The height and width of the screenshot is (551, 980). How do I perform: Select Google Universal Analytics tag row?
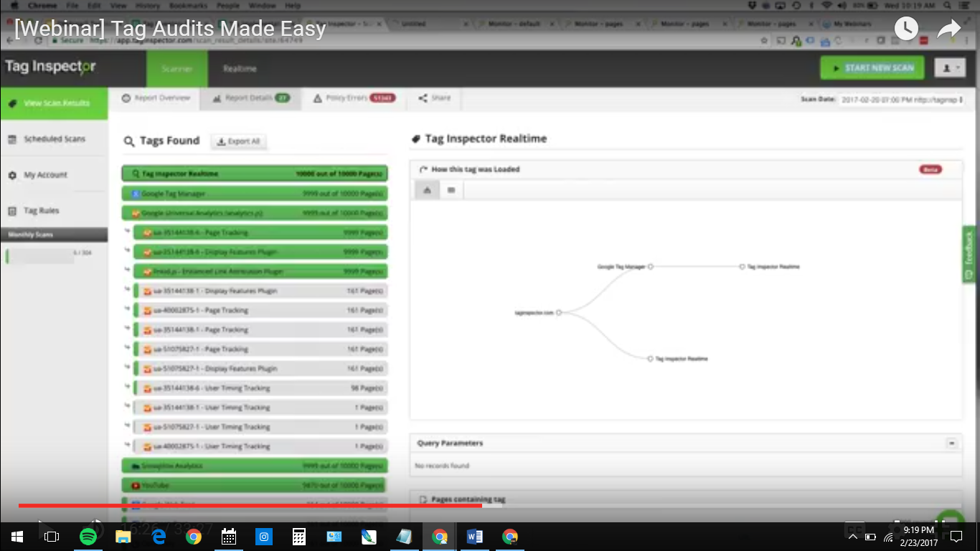click(255, 213)
